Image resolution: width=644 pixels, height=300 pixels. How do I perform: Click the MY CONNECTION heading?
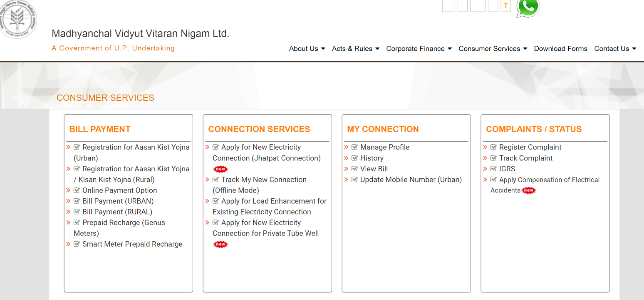pos(383,129)
